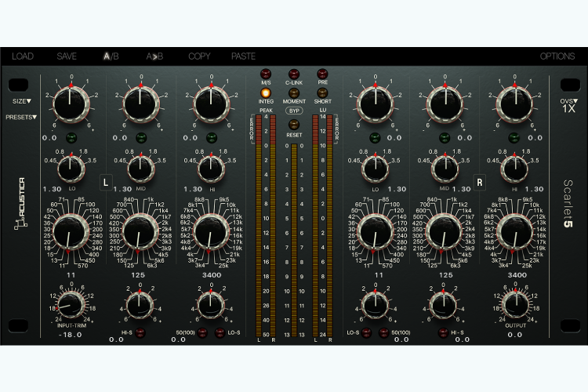Click the right HI Q knob

(x=514, y=169)
